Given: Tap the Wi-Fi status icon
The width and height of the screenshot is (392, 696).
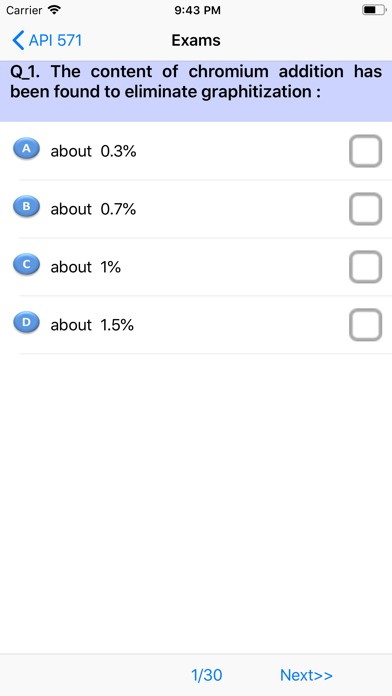Looking at the screenshot, I should tap(54, 10).
